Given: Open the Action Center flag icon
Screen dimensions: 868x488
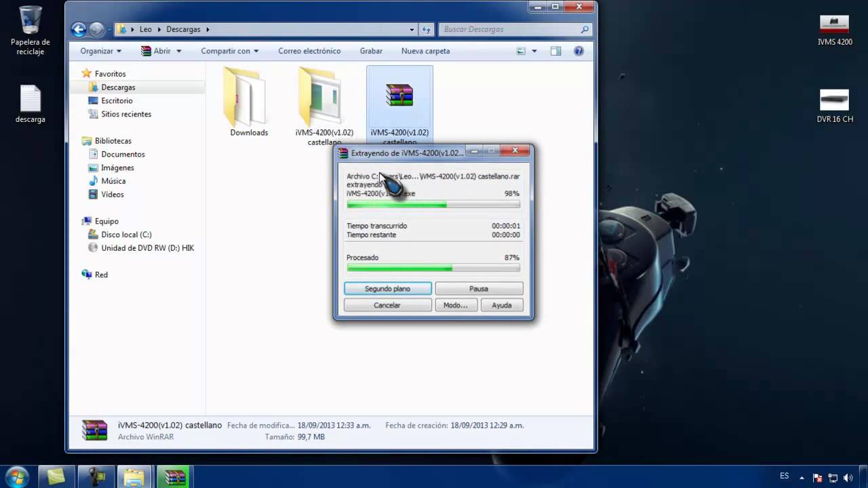Looking at the screenshot, I should tap(818, 477).
